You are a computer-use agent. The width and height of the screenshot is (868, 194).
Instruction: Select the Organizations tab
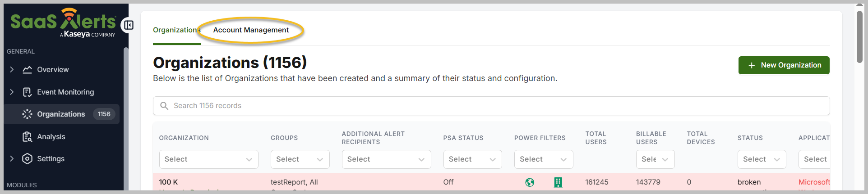(175, 30)
